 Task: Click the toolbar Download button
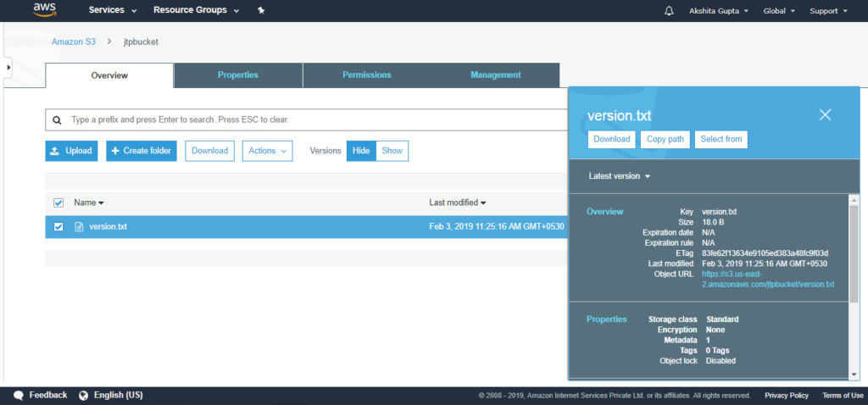pyautogui.click(x=210, y=151)
